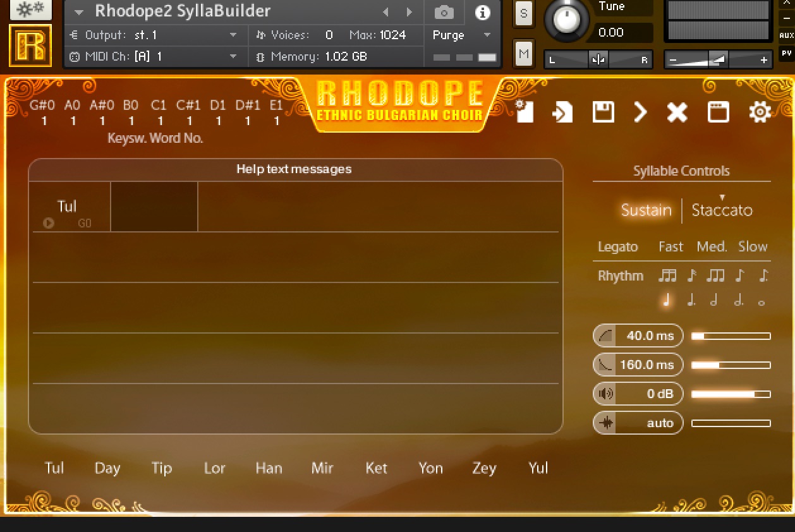The width and height of the screenshot is (795, 532).
Task: Open the settings gear icon
Action: tap(760, 112)
